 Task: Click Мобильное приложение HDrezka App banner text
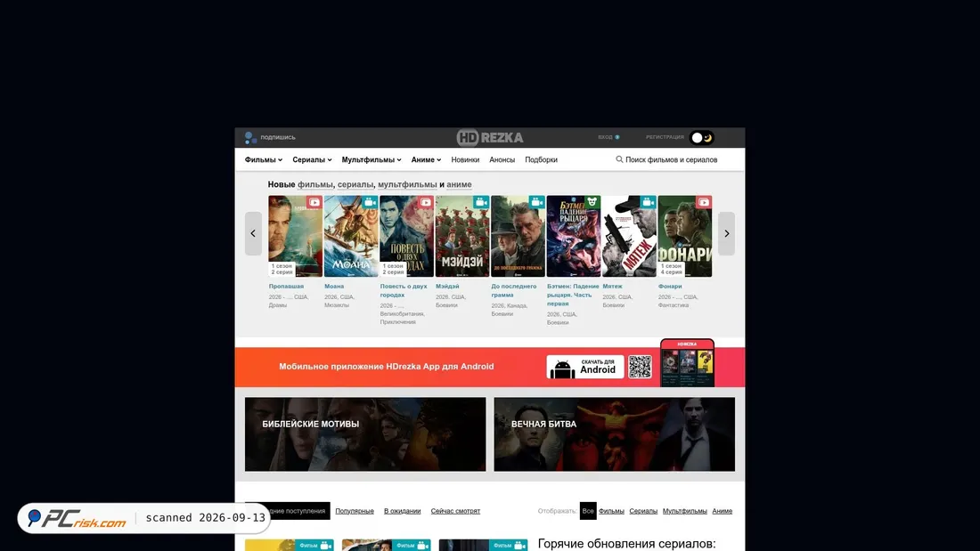coord(387,367)
